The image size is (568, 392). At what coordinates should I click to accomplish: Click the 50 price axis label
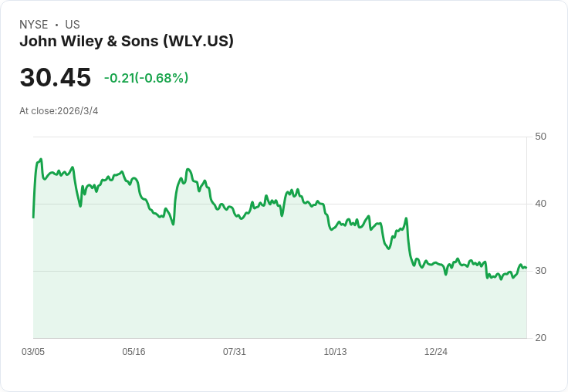click(540, 137)
